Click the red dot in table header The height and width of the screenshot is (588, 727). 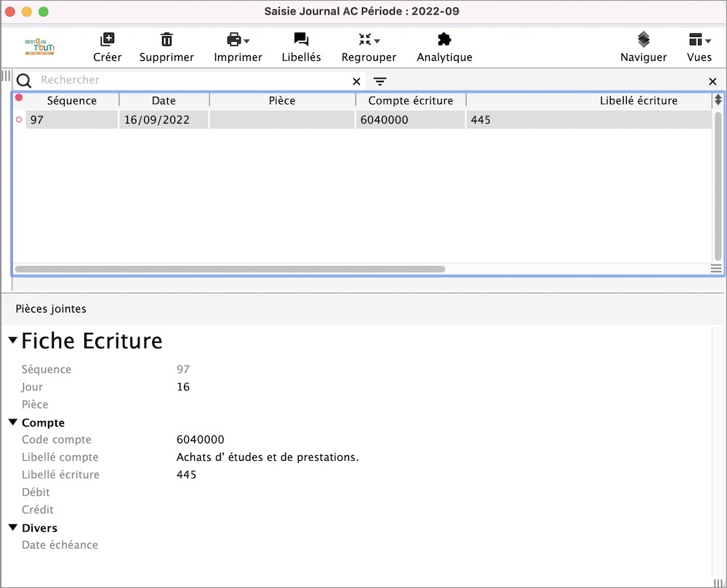tap(19, 97)
